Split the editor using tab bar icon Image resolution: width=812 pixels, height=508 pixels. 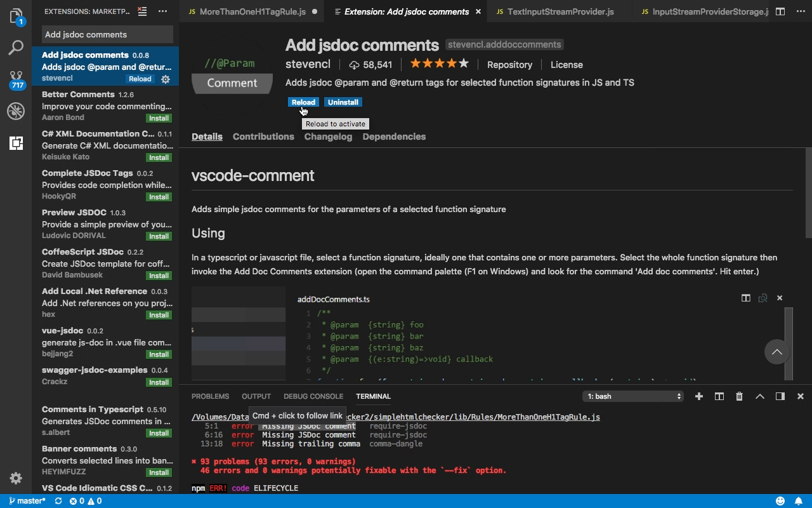click(x=780, y=11)
